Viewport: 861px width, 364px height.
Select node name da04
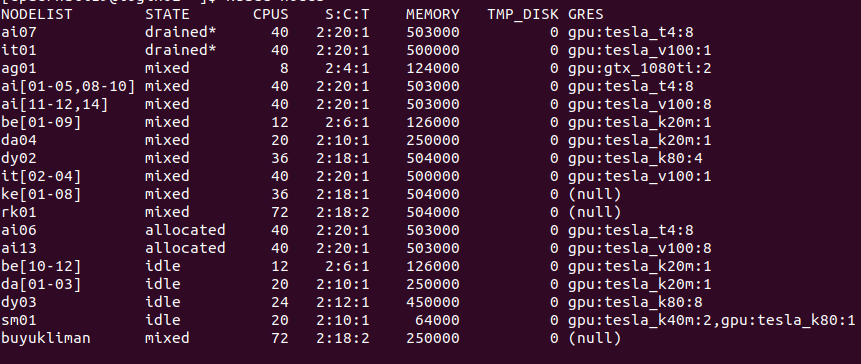coord(19,141)
